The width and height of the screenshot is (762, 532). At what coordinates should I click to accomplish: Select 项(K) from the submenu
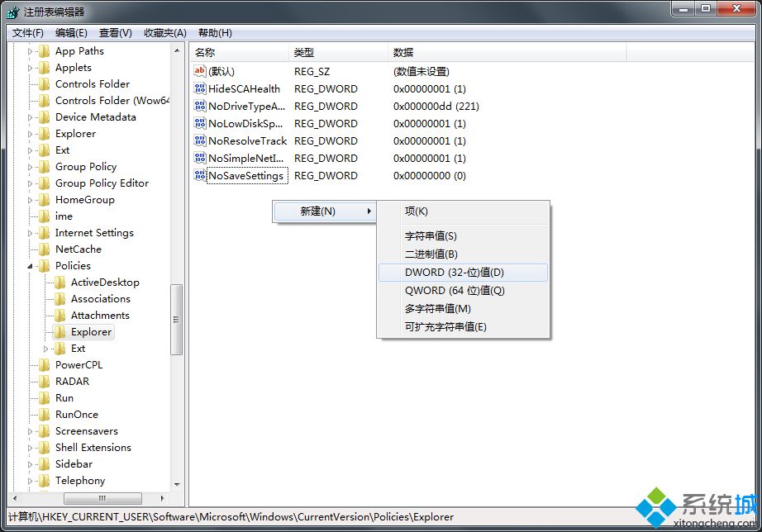click(463, 211)
